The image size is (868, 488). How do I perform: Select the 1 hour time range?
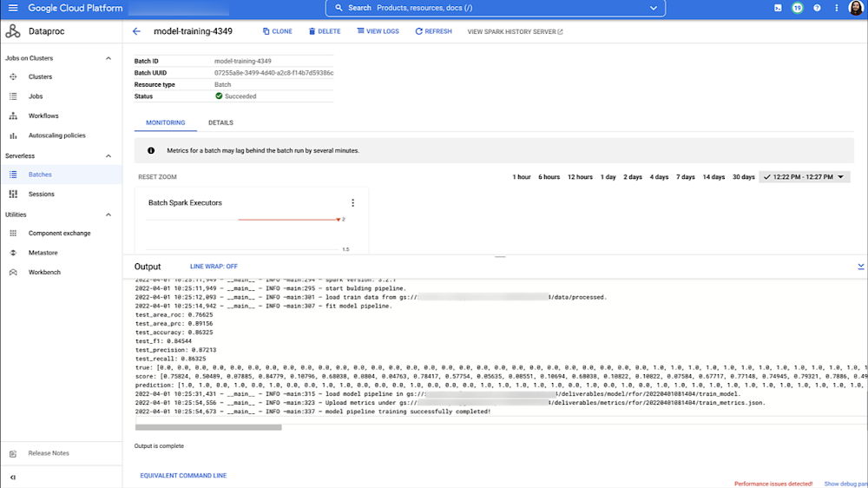point(522,177)
